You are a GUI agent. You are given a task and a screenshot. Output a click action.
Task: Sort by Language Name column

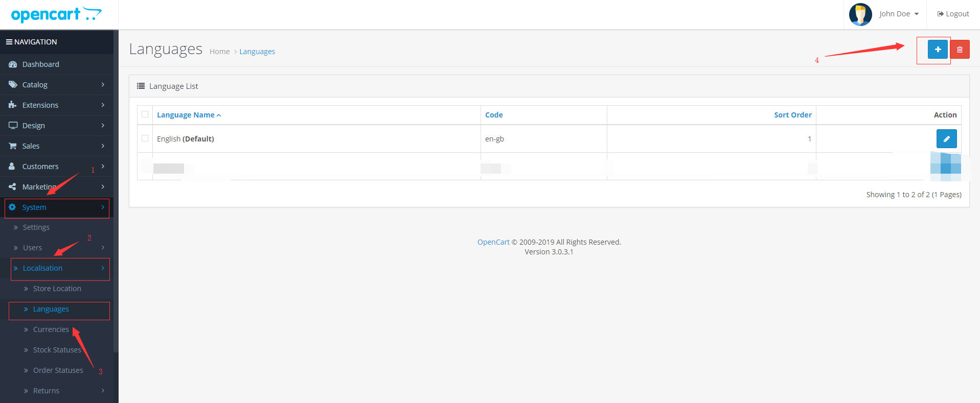coord(189,115)
